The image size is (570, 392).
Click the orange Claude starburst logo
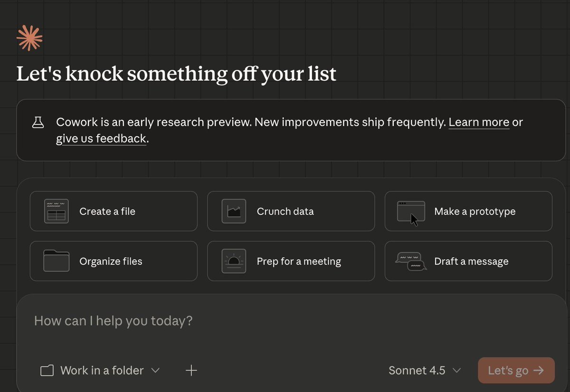click(x=29, y=38)
